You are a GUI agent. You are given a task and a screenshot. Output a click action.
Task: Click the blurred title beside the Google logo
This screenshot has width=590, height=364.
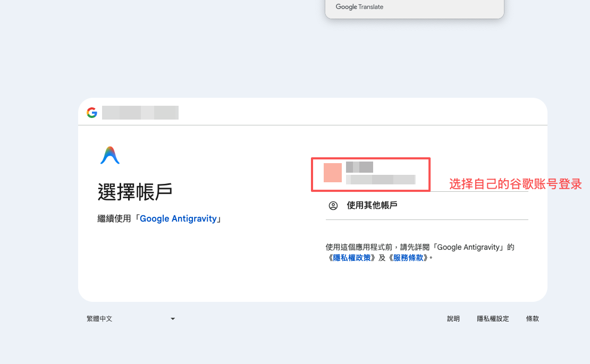pyautogui.click(x=140, y=112)
